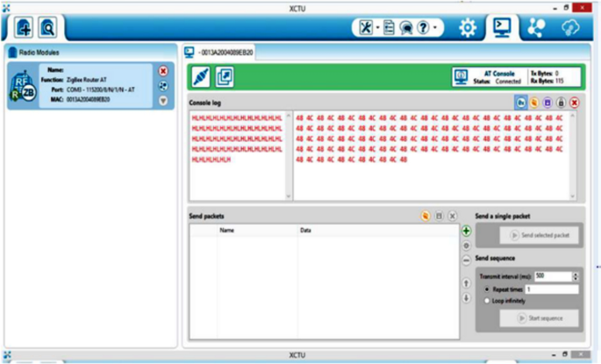Adjust the Transmit interval spinner arrows
This screenshot has width=601, height=364.
point(575,276)
